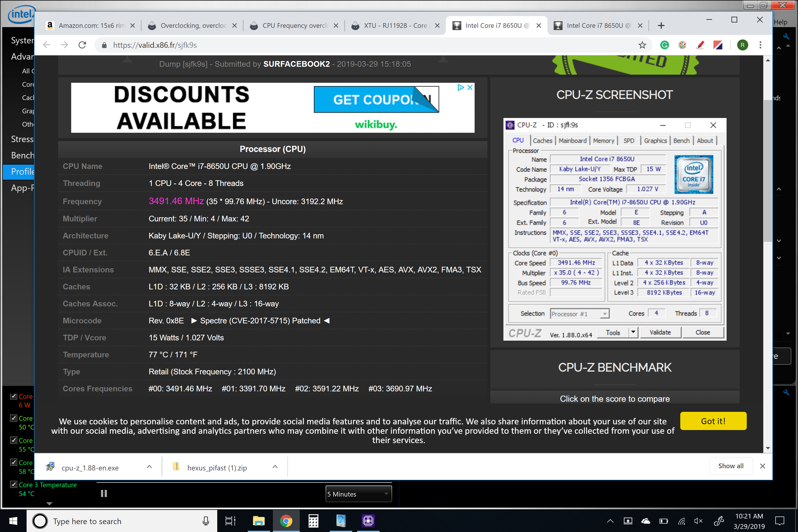Open the 5 Minutes duration dropdown
Image resolution: width=798 pixels, height=532 pixels.
(358, 494)
